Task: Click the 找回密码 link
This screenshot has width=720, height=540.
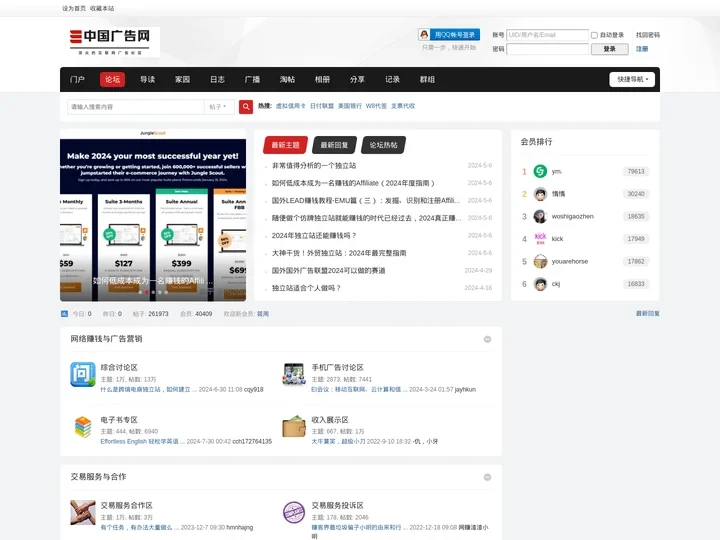Action: pyautogui.click(x=647, y=35)
